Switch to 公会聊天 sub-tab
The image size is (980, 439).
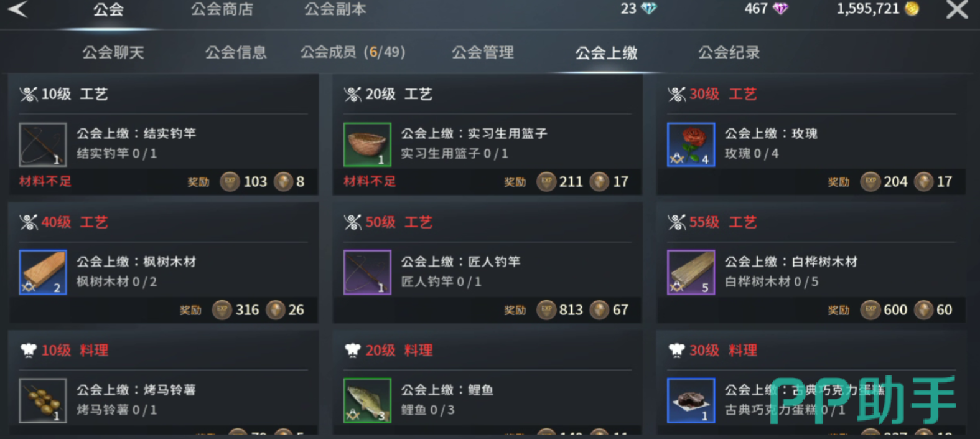coord(113,52)
